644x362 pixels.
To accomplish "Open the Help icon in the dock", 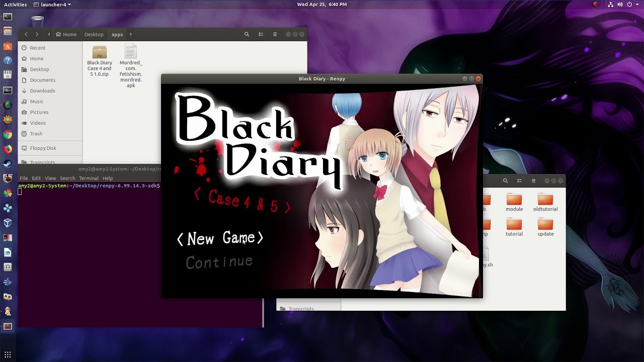I will coord(8,61).
